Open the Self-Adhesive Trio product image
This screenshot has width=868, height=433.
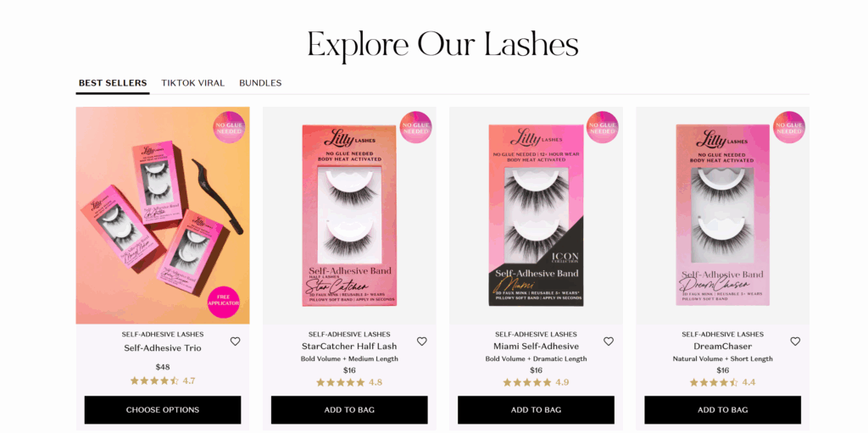click(163, 215)
